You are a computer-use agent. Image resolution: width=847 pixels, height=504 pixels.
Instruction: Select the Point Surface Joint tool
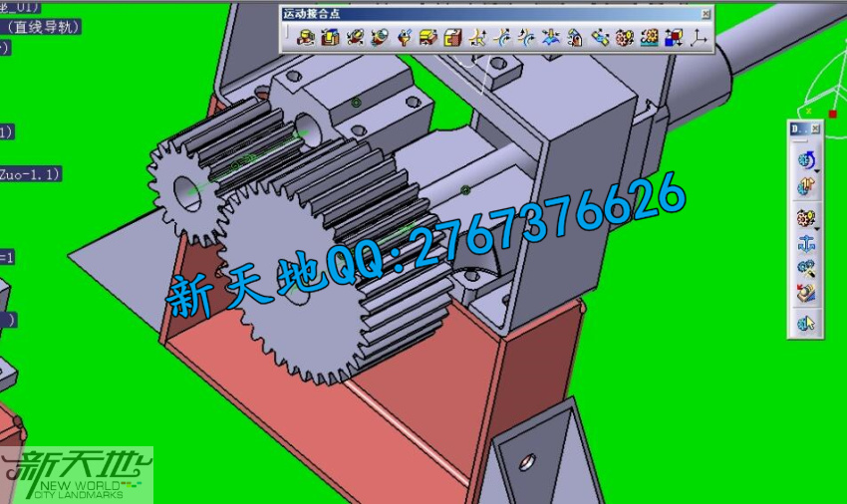(x=550, y=37)
